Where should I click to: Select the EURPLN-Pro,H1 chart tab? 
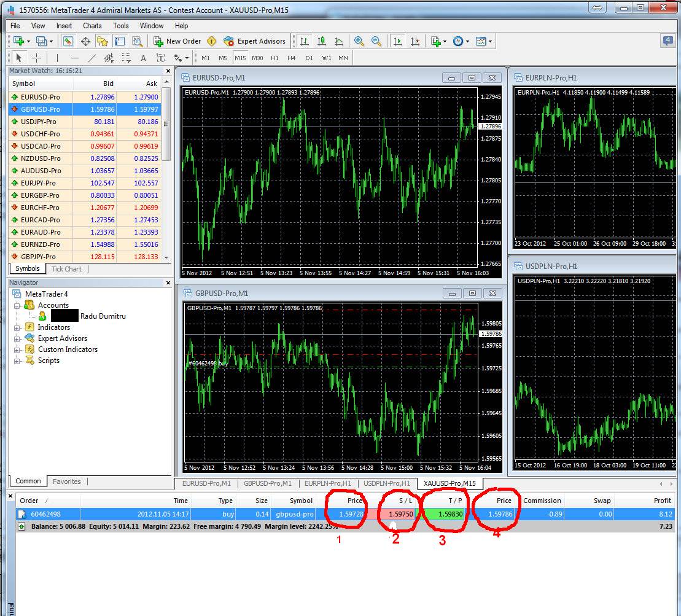[328, 483]
